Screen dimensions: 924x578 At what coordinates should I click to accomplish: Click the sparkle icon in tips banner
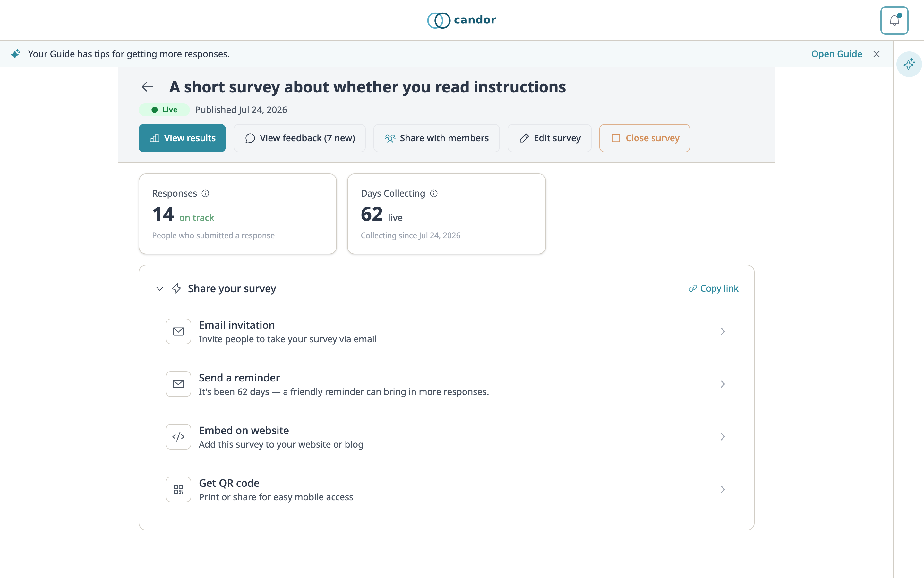tap(15, 54)
